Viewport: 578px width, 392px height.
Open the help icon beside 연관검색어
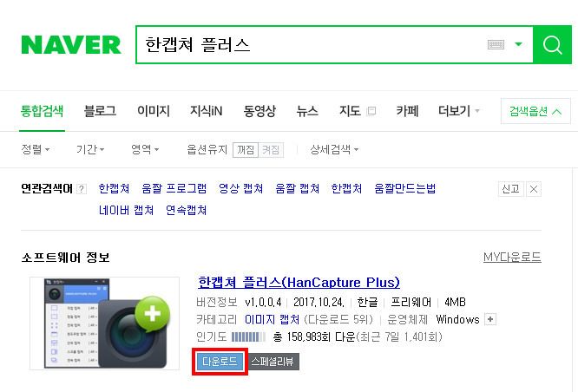coord(81,189)
